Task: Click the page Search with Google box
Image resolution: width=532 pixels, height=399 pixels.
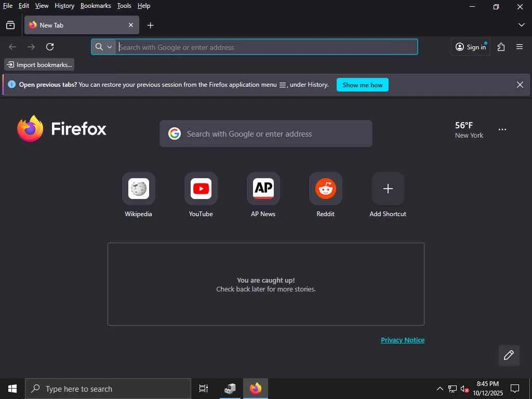Action: 266,134
